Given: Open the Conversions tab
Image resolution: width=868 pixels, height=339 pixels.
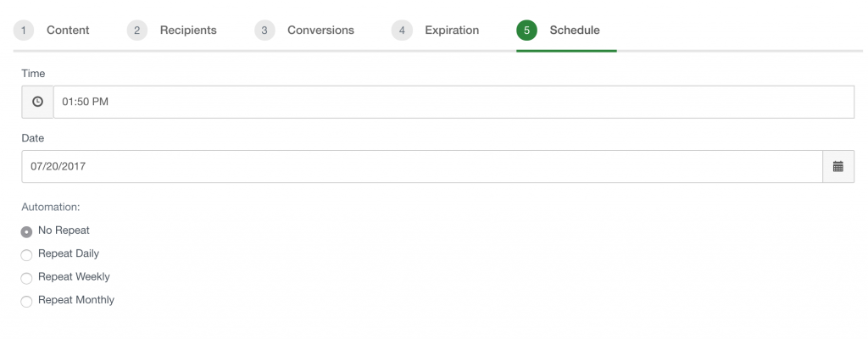Looking at the screenshot, I should 320,31.
